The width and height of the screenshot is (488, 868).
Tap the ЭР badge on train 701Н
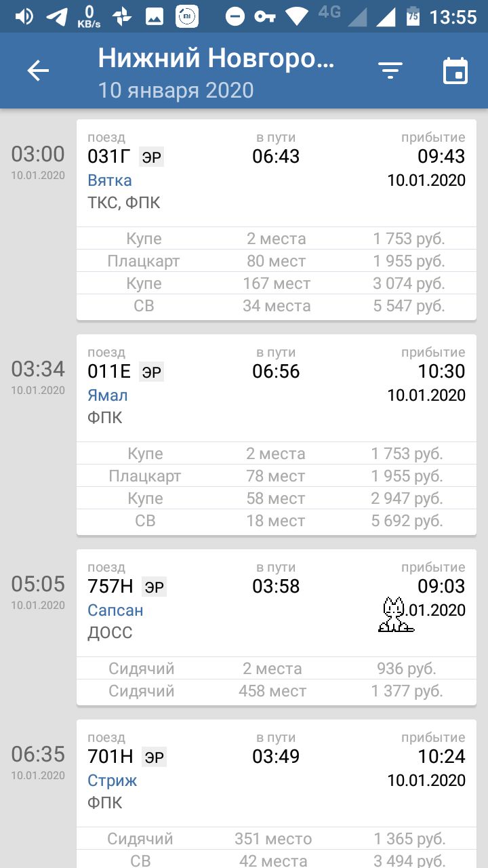coord(155,757)
